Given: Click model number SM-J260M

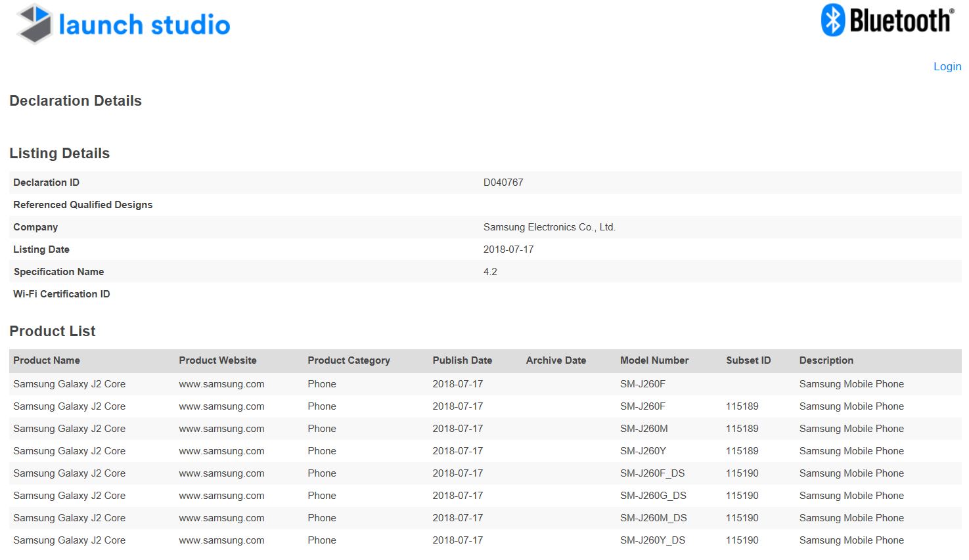Looking at the screenshot, I should [x=644, y=429].
